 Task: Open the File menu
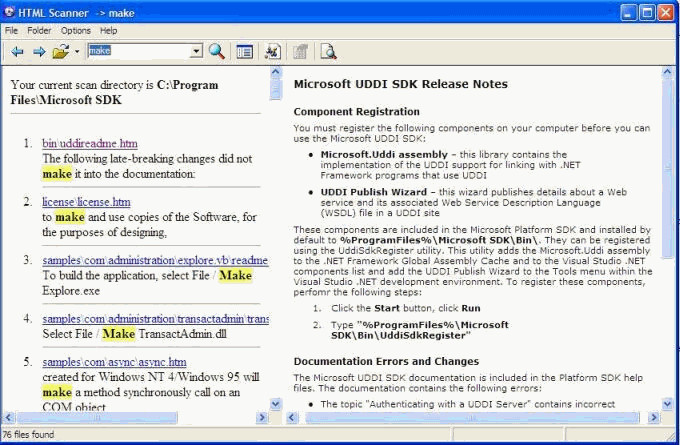pos(11,30)
